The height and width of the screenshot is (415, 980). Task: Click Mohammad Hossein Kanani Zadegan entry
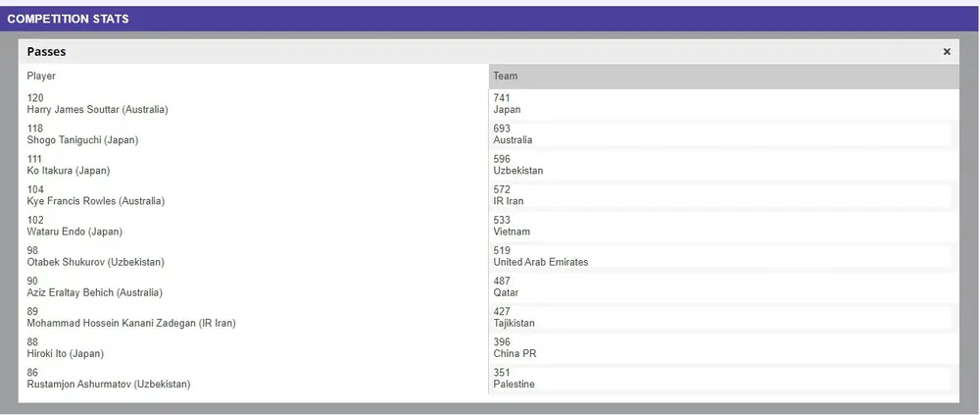(x=130, y=323)
